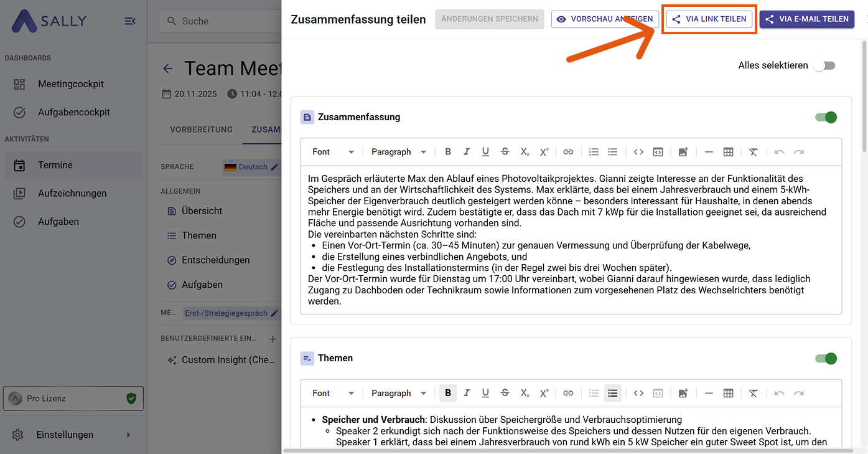Insert image in Zusammenfassung editor
Viewport: 868px width, 454px height.
[683, 152]
